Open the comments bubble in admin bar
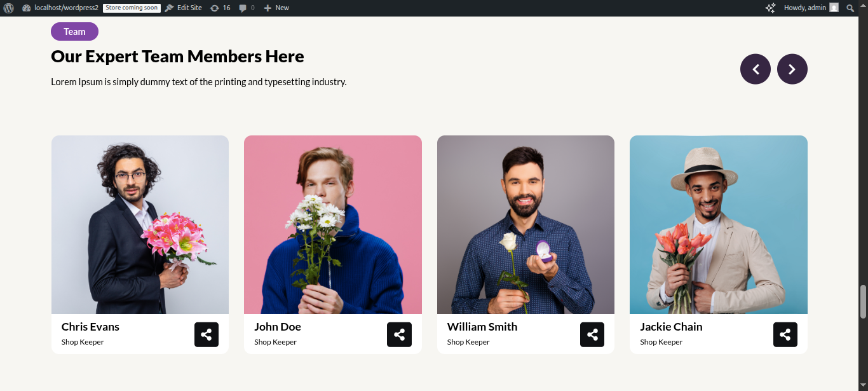The height and width of the screenshot is (391, 868). pyautogui.click(x=247, y=8)
